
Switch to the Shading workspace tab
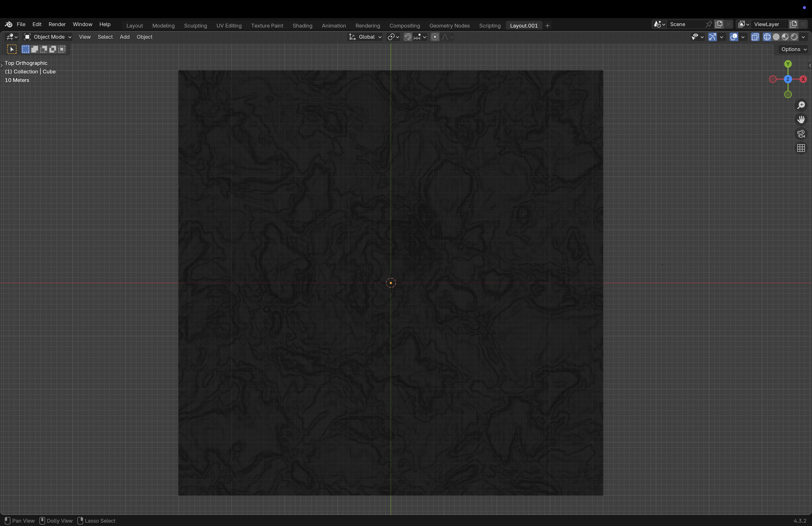(302, 26)
